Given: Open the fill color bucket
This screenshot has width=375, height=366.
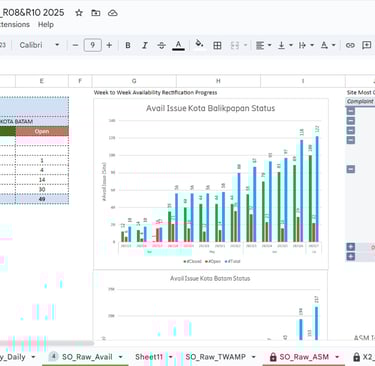Looking at the screenshot, I should (x=199, y=44).
